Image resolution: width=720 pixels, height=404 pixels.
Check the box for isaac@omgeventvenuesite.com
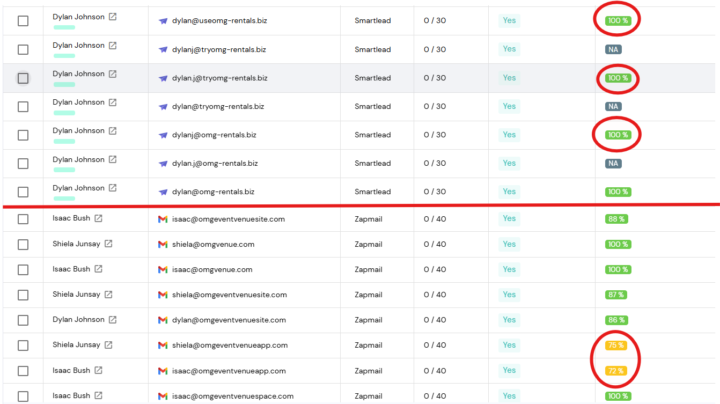pos(23,219)
